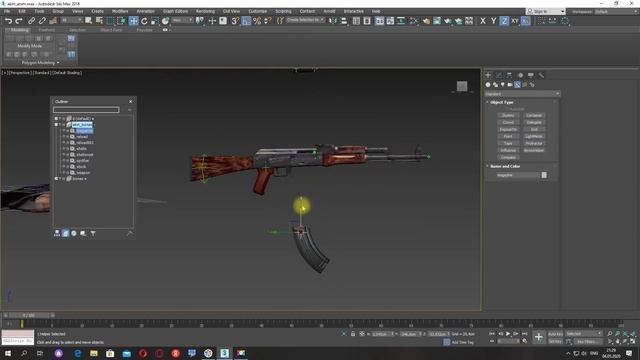Viewport: 640px width, 360px height.
Task: Toggle the Z axis constraint button
Action: click(504, 21)
